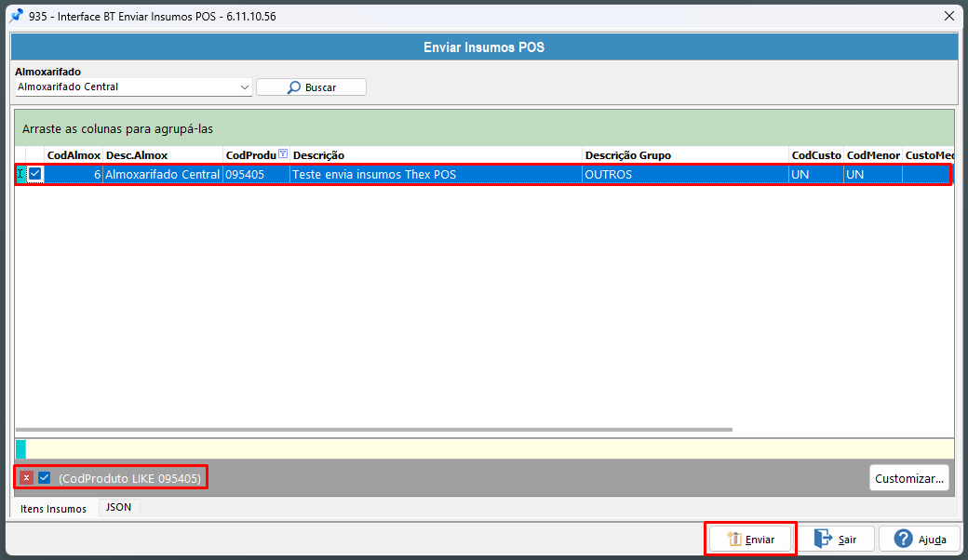Click the filter text '(CodProduto LIKE 095405)'
Screen dimensions: 968x560
(129, 478)
